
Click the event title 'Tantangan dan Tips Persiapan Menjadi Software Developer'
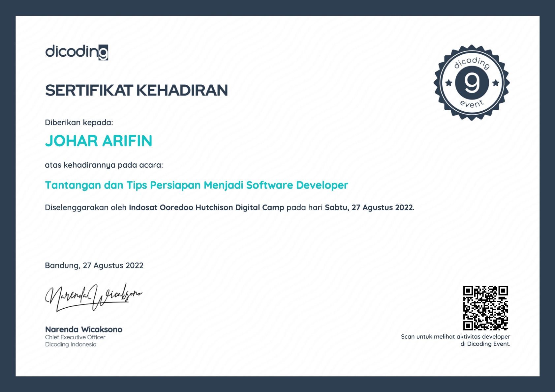(x=197, y=185)
